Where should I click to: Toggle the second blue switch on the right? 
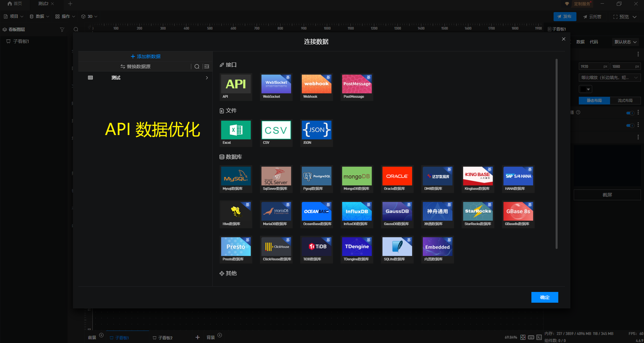coord(630,125)
